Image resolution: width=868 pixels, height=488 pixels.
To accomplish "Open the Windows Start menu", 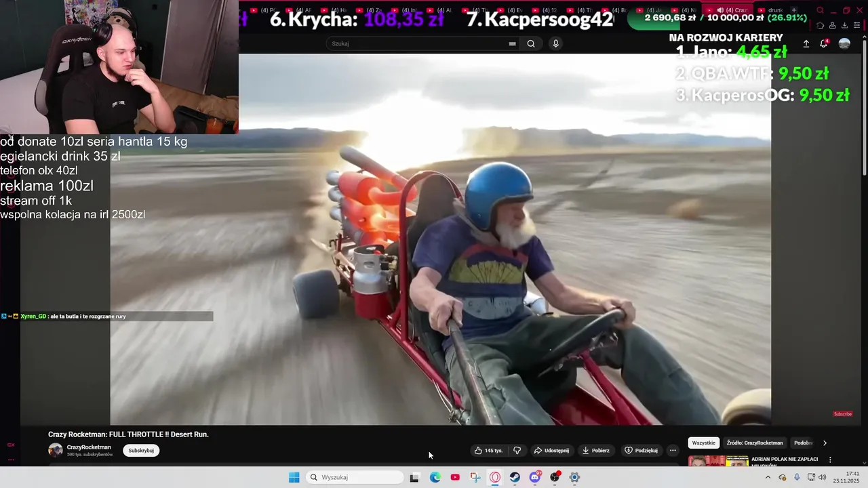I will 294,477.
